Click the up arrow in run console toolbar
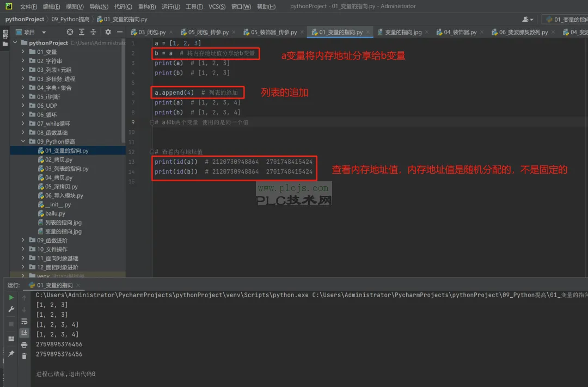The width and height of the screenshot is (588, 387). [24, 298]
